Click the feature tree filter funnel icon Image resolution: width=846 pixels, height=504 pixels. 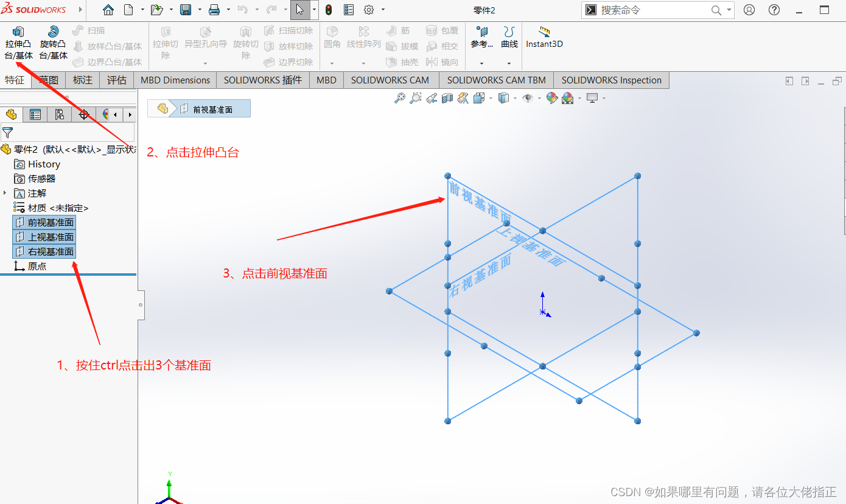pos(7,131)
